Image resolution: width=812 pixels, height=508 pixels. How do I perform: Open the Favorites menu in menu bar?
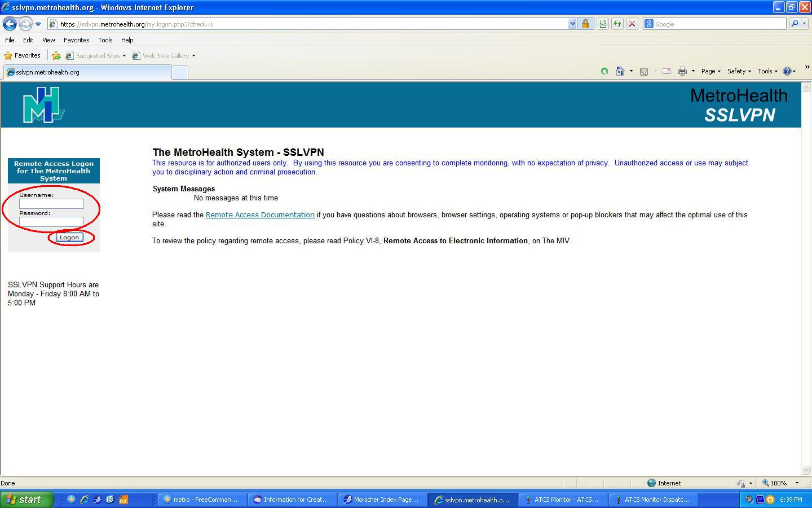tap(76, 40)
